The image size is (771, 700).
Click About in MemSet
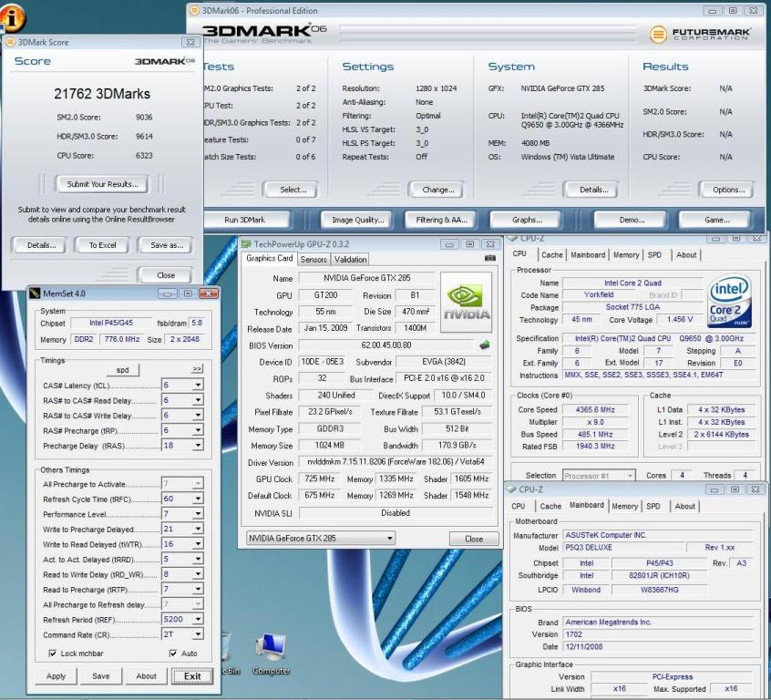point(146,676)
